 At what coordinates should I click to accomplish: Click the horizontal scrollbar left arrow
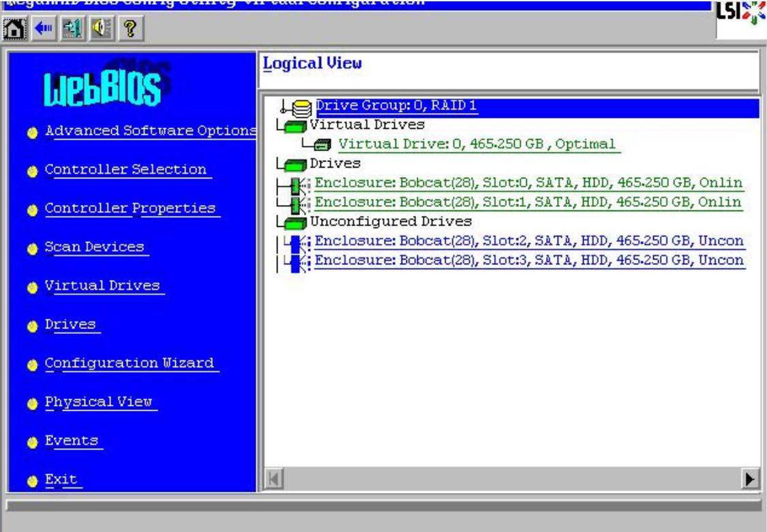274,479
